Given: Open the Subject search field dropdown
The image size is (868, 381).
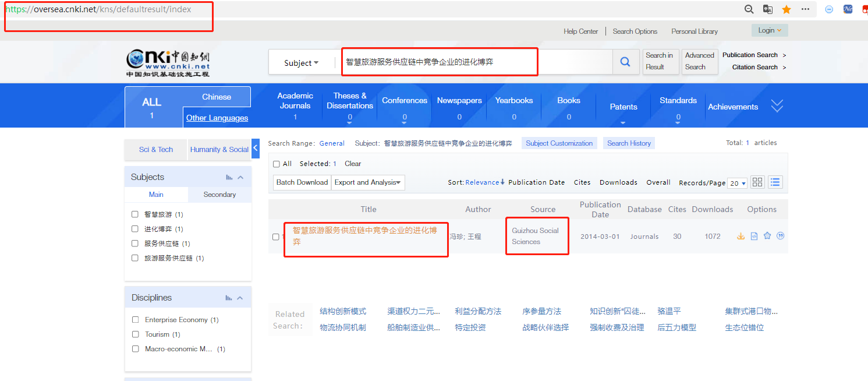Looking at the screenshot, I should tap(302, 63).
